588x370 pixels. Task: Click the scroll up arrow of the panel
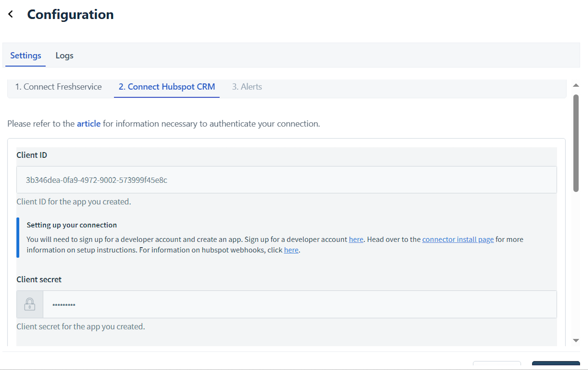point(576,86)
